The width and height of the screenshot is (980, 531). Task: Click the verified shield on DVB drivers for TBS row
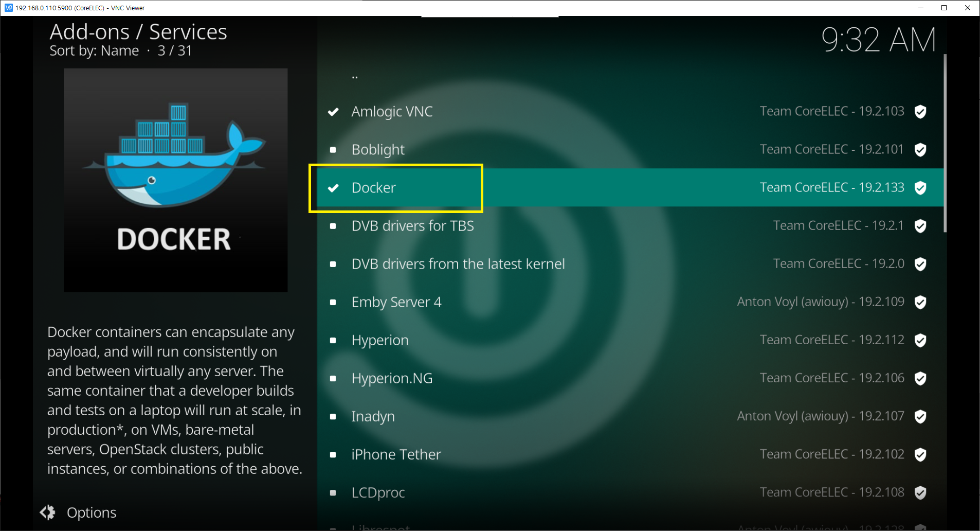[x=920, y=226]
